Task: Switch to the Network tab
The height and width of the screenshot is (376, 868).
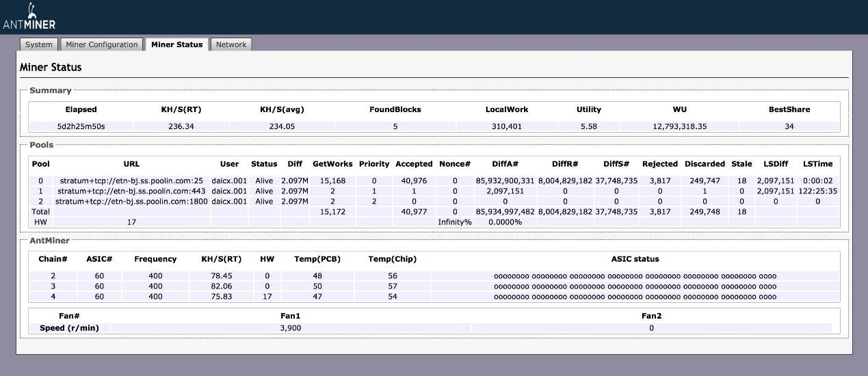Action: pos(231,44)
